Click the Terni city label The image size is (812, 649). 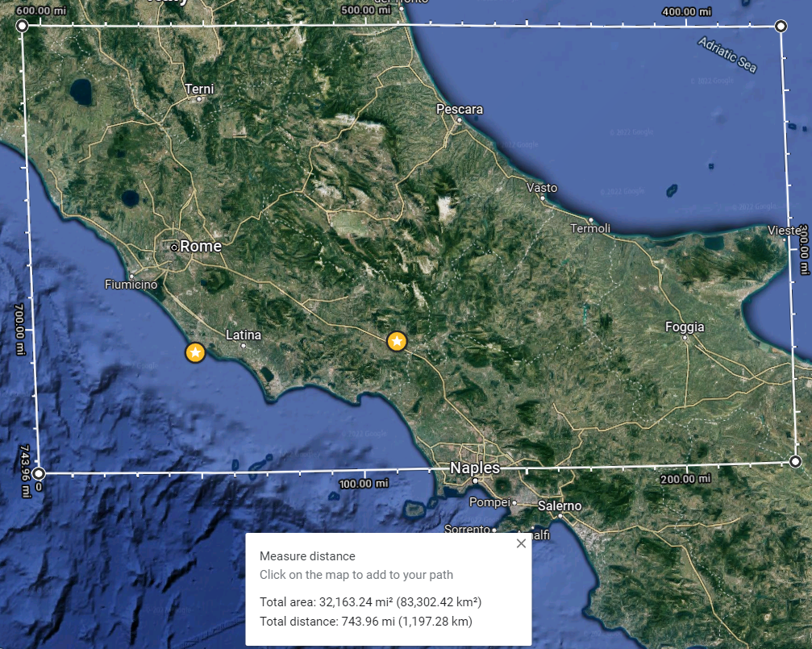coord(199,89)
